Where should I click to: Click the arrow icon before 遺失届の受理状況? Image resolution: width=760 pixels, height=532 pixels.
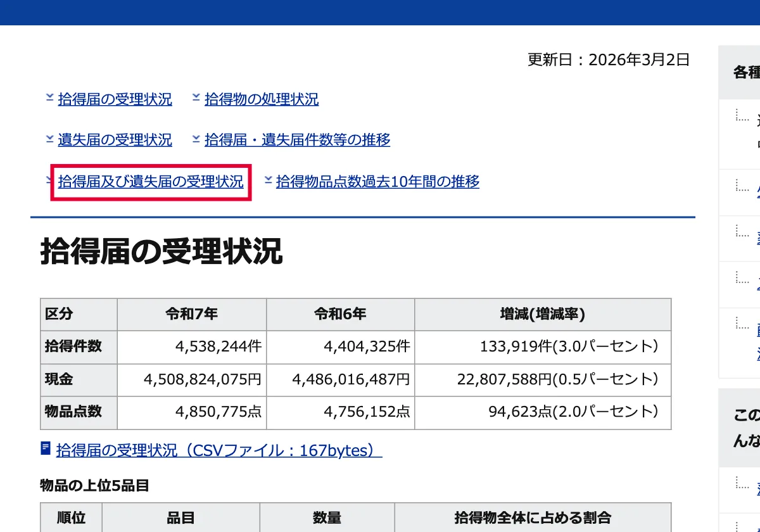click(49, 138)
